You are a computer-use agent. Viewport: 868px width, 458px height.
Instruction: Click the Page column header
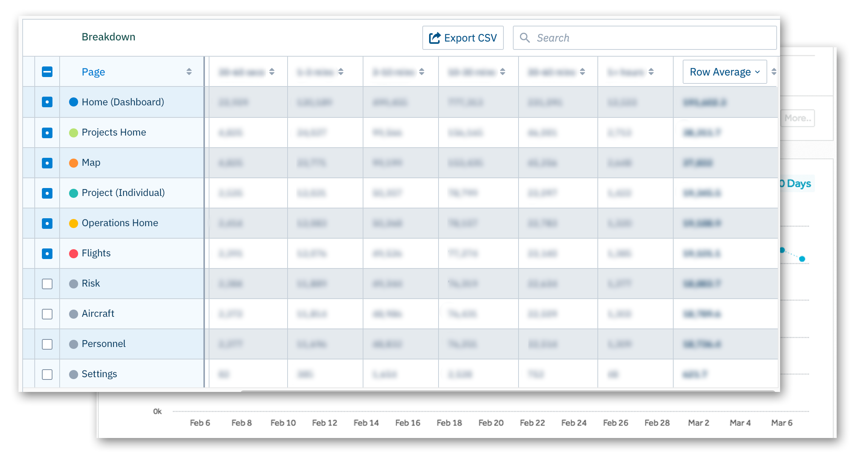[x=93, y=72]
